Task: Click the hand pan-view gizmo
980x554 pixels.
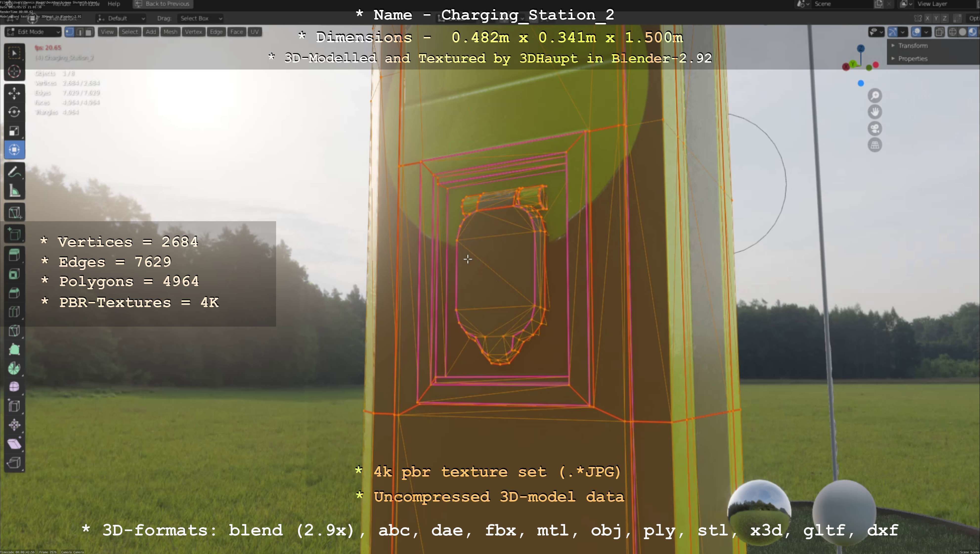Action: 875,112
